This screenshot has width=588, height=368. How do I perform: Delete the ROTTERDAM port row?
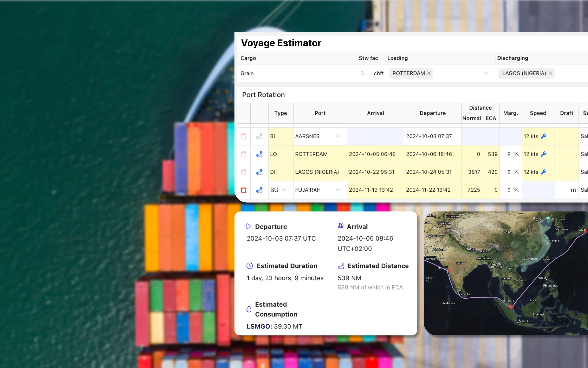coord(244,154)
